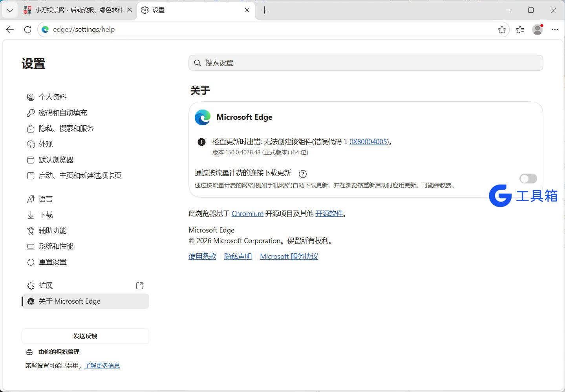The image size is (565, 392).
Task: Click the help question mark beside 通过按流量计费的连接下载更新
Action: pos(303,174)
